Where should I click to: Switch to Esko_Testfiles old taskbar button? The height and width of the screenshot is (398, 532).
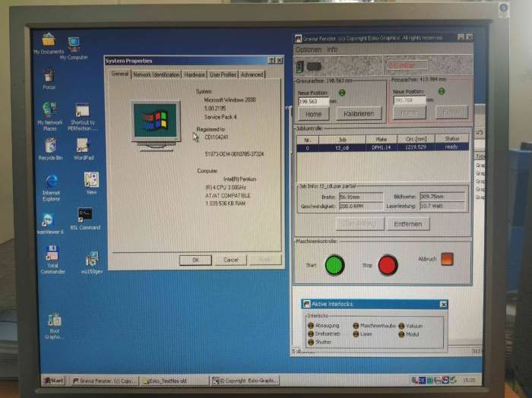click(x=174, y=381)
